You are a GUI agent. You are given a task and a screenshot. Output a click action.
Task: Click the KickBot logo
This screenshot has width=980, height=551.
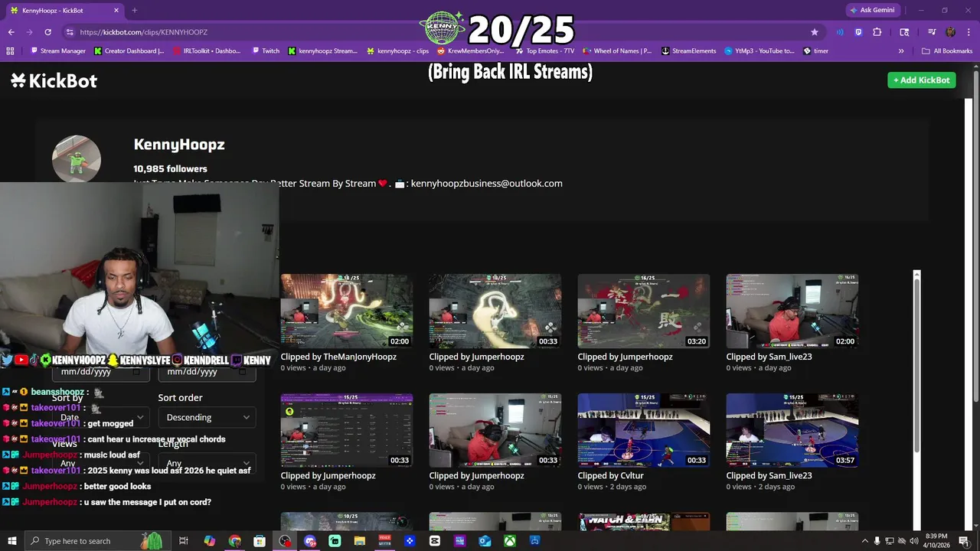point(54,80)
